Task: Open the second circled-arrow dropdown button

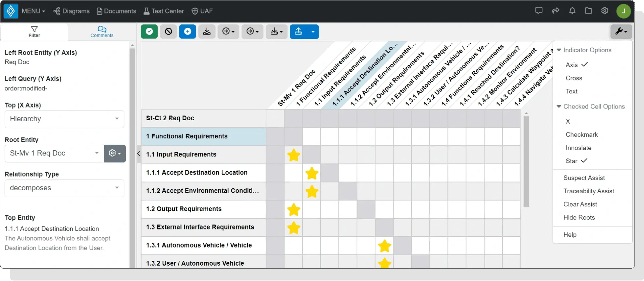Action: click(253, 31)
